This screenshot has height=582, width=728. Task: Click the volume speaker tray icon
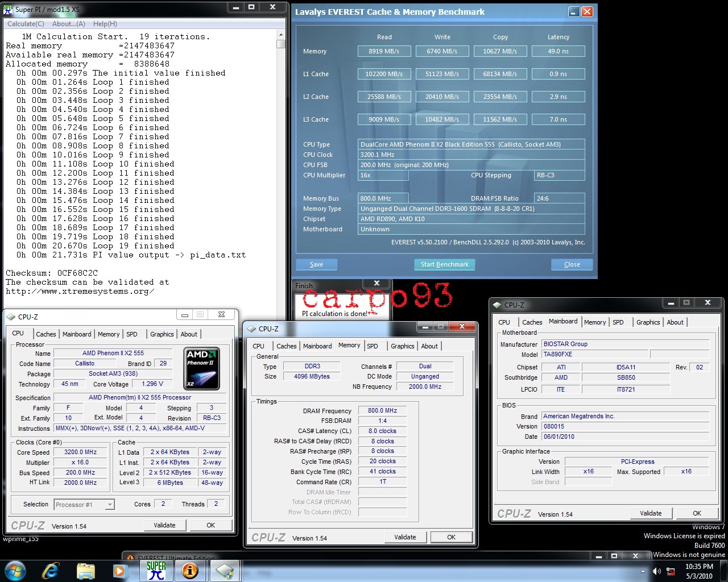click(657, 571)
